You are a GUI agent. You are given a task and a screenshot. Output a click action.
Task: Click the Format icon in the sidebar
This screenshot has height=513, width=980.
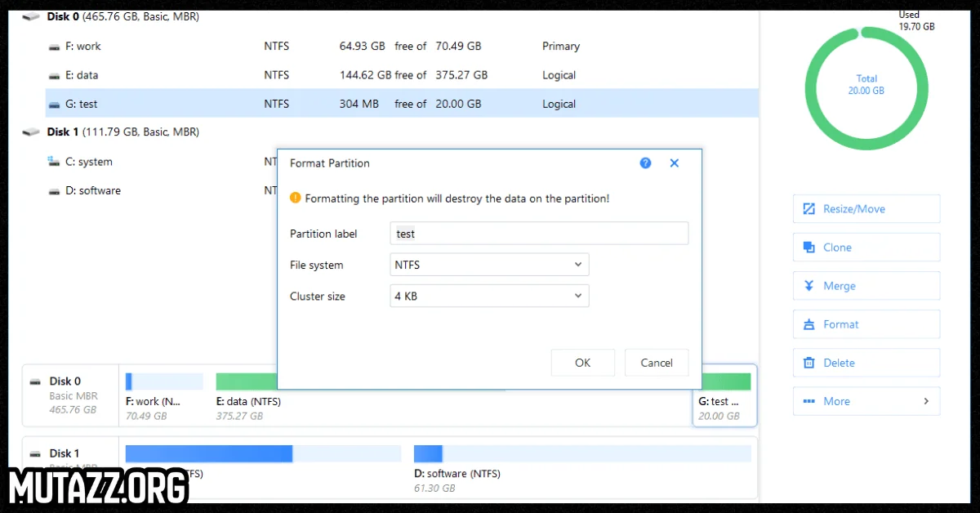coord(813,323)
